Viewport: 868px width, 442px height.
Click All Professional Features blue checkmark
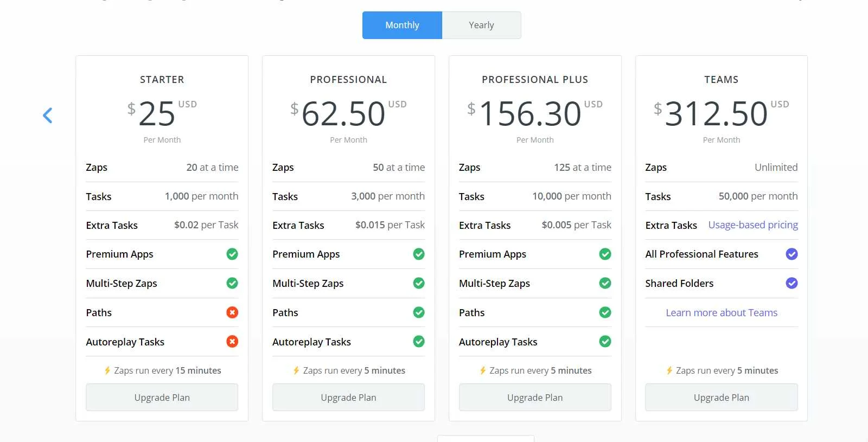coord(792,254)
